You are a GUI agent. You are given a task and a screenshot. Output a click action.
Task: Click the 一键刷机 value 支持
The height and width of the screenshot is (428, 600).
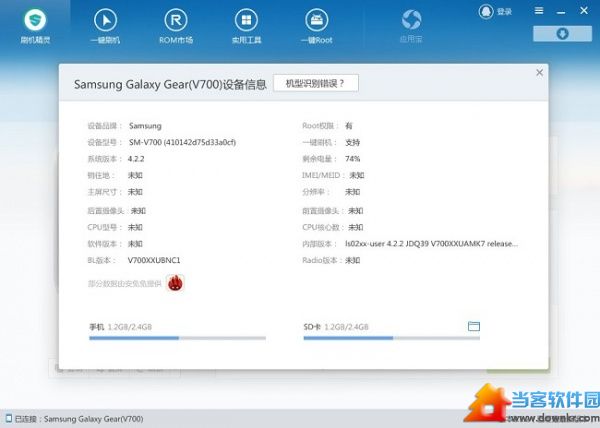click(352, 142)
